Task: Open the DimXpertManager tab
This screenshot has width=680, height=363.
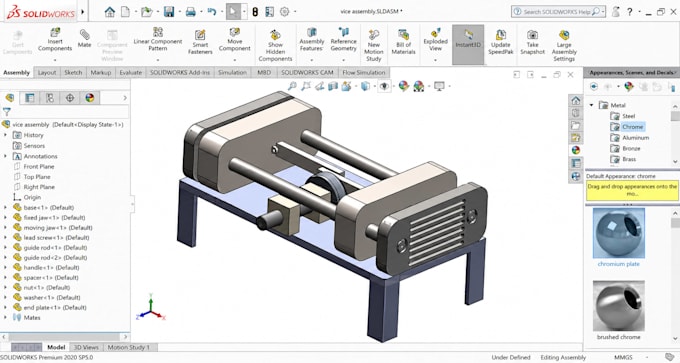Action: click(x=70, y=98)
